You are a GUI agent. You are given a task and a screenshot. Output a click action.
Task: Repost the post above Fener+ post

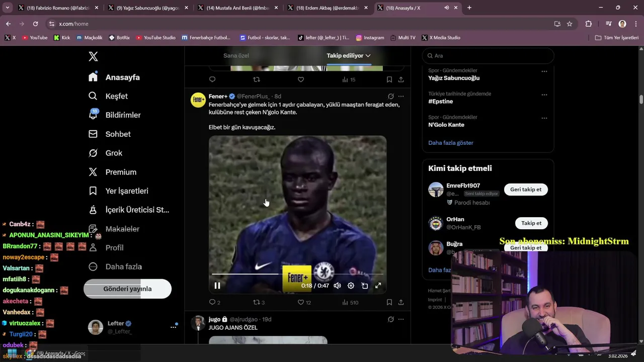257,79
